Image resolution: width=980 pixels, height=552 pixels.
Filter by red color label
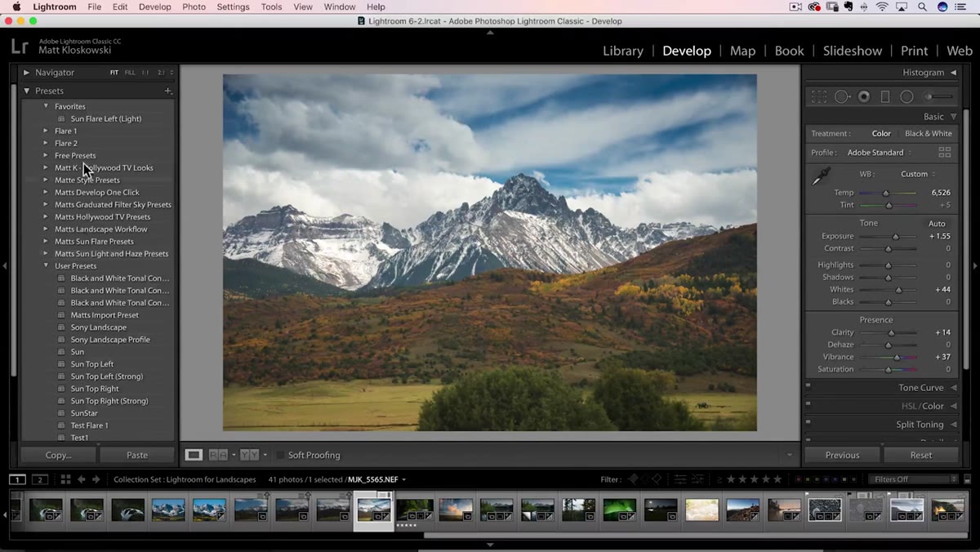click(x=799, y=479)
